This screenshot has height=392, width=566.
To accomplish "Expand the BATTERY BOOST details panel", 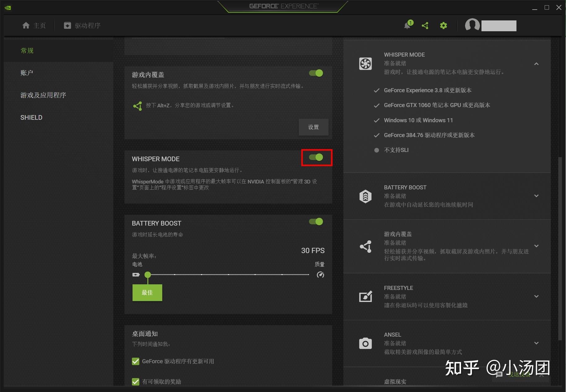I will 536,196.
